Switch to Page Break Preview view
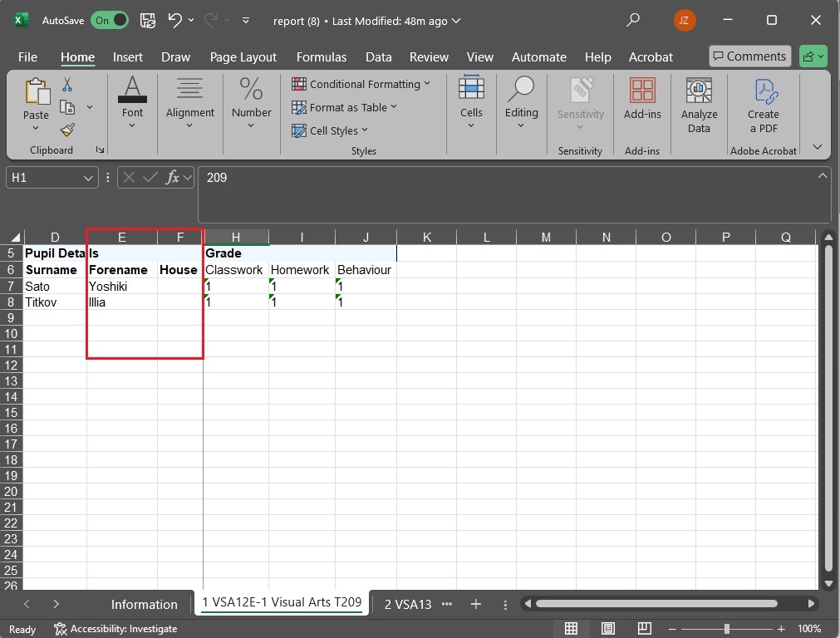This screenshot has height=638, width=840. [645, 629]
